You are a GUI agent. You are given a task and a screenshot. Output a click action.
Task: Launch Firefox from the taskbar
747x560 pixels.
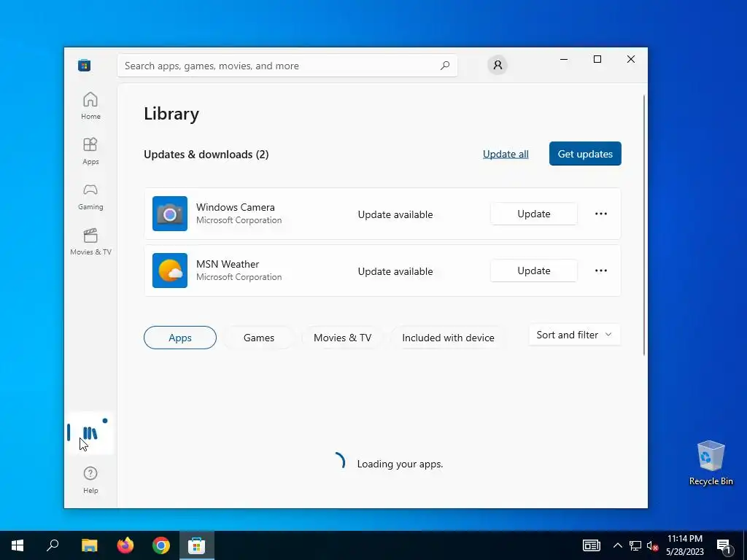pyautogui.click(x=125, y=545)
